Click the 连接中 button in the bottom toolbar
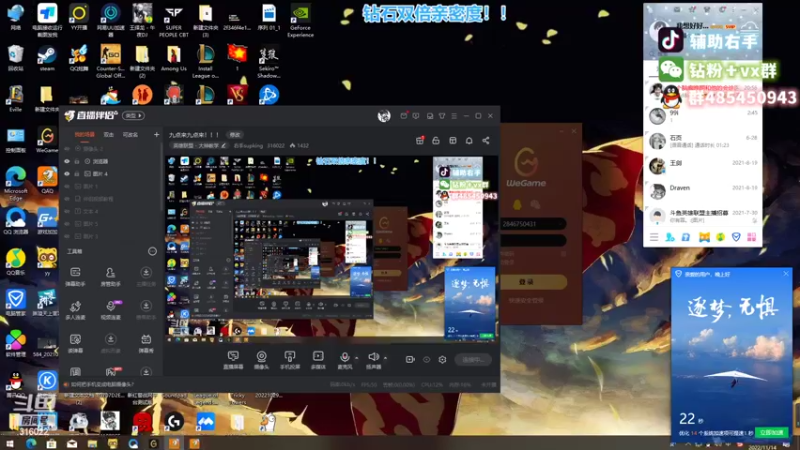Viewport: 800px width, 450px height. pos(473,360)
